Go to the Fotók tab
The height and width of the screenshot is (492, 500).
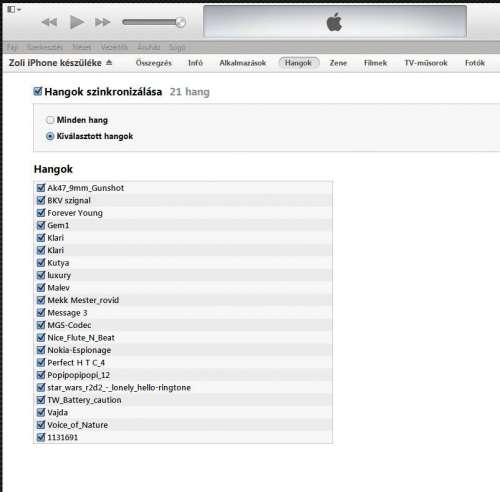point(475,63)
